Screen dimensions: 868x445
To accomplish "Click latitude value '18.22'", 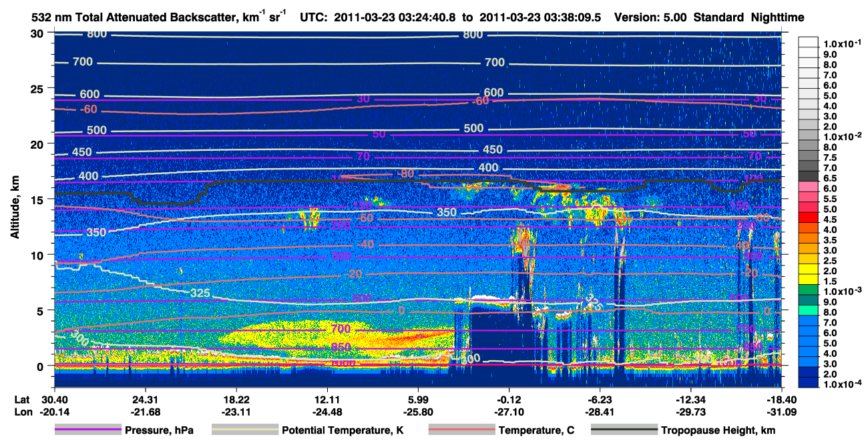I will [236, 400].
